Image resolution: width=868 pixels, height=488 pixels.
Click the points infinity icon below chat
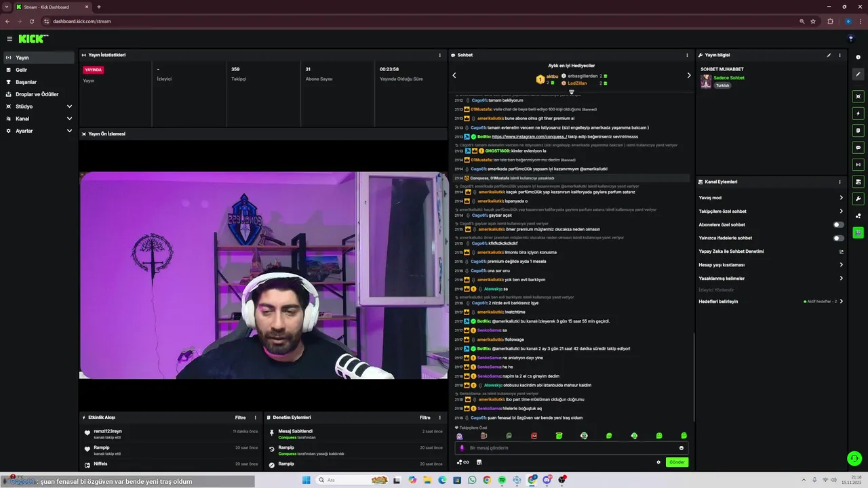pyautogui.click(x=463, y=462)
